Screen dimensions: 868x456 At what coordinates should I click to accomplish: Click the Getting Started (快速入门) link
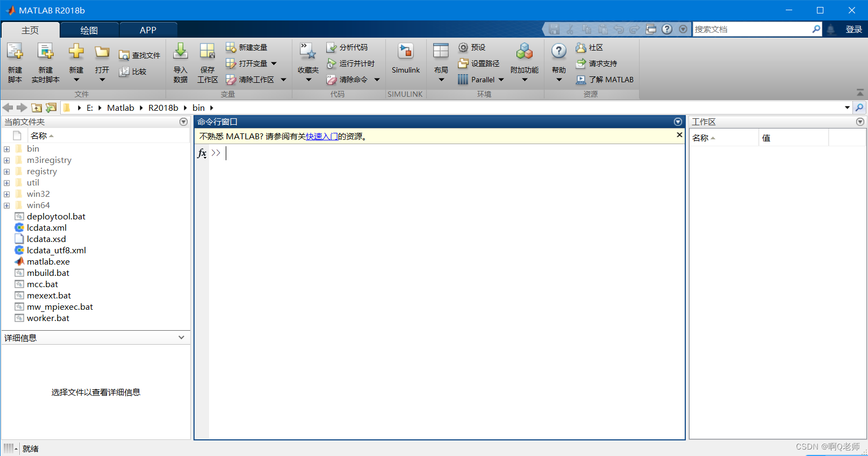point(322,137)
